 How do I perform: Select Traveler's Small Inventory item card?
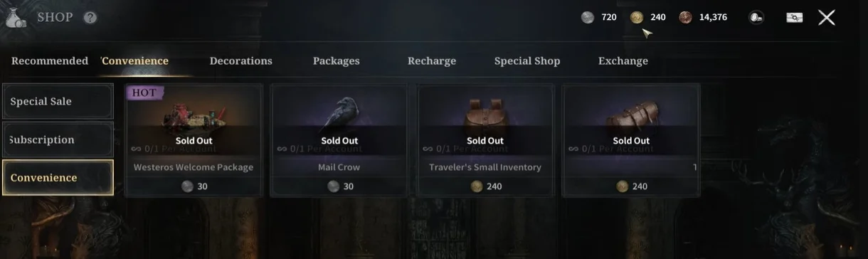(485, 140)
